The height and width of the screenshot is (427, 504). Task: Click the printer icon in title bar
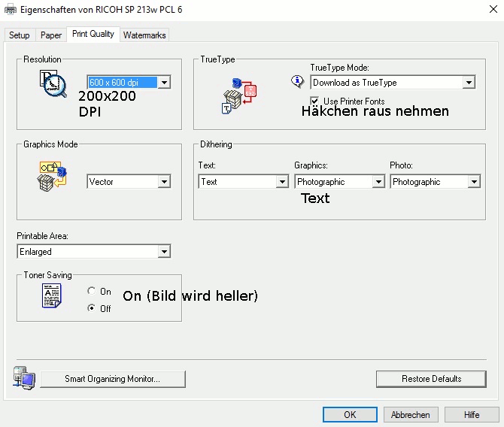(x=11, y=10)
